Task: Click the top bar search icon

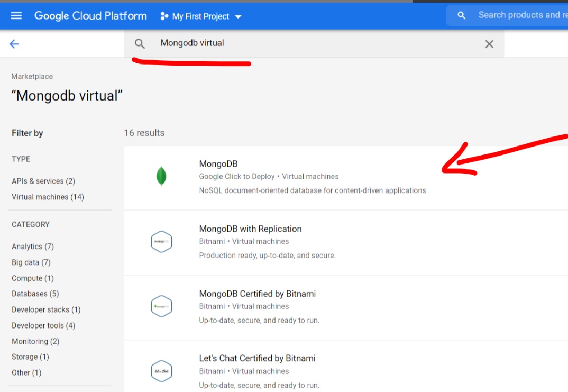Action: [x=461, y=15]
